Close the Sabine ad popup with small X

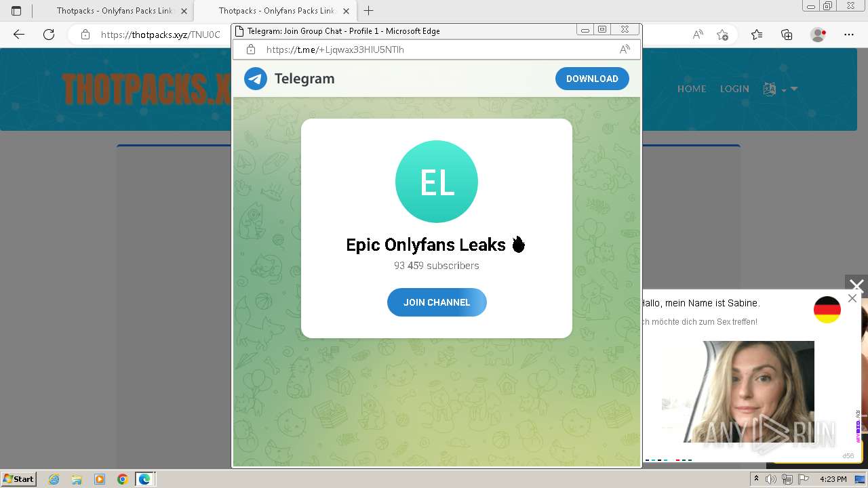852,298
